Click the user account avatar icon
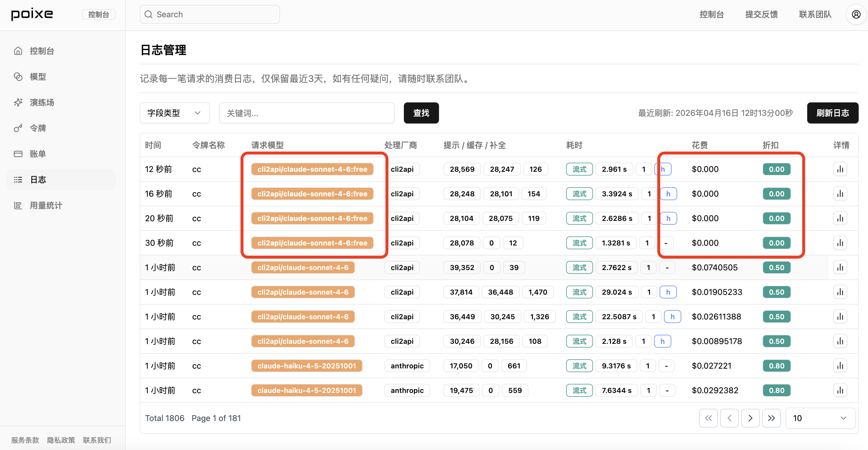 [856, 15]
